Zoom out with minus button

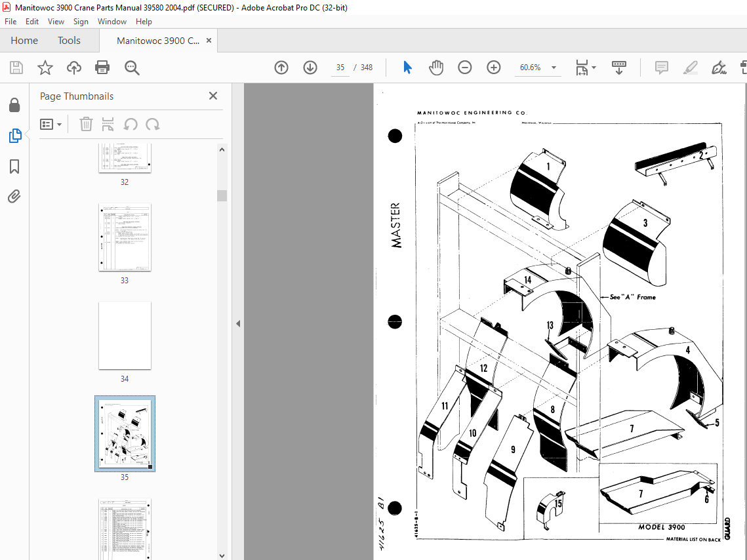pyautogui.click(x=465, y=68)
